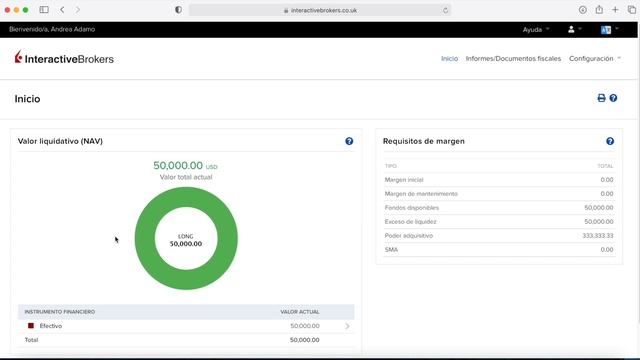
Task: Click the Fondos disponibles row
Action: tap(499, 207)
